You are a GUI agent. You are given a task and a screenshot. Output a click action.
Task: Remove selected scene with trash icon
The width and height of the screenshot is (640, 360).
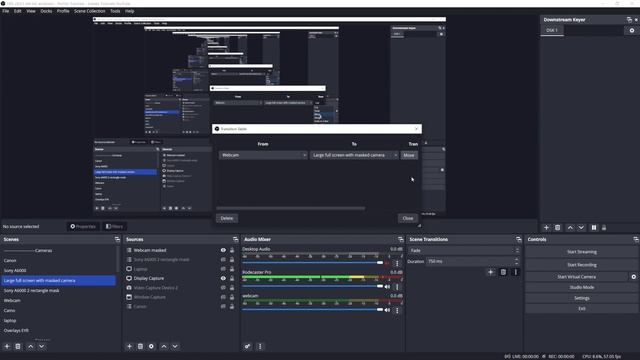pos(18,347)
